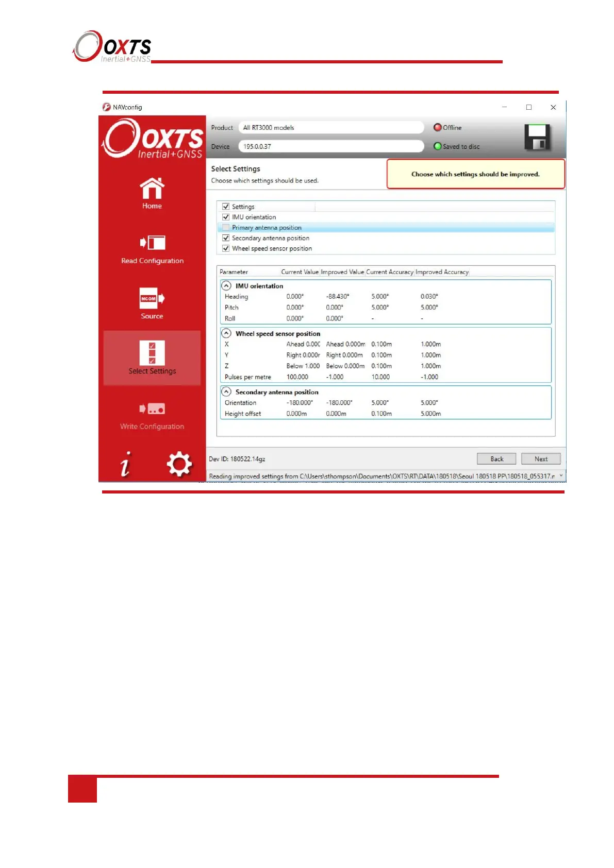Open the NCOM Source step icon
The width and height of the screenshot is (614, 868).
[x=152, y=298]
